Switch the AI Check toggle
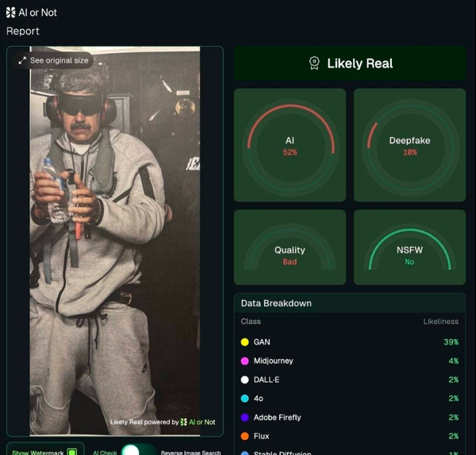The width and height of the screenshot is (476, 455). click(139, 450)
